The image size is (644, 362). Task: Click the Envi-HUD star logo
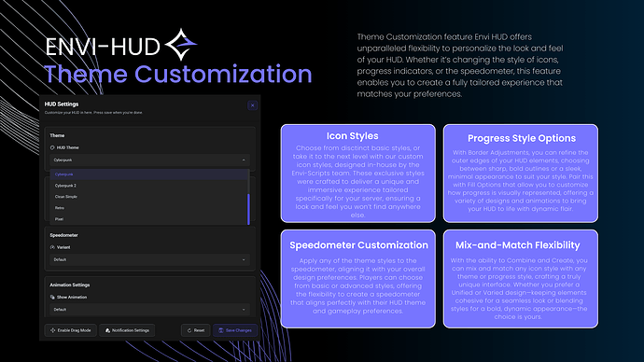(181, 45)
